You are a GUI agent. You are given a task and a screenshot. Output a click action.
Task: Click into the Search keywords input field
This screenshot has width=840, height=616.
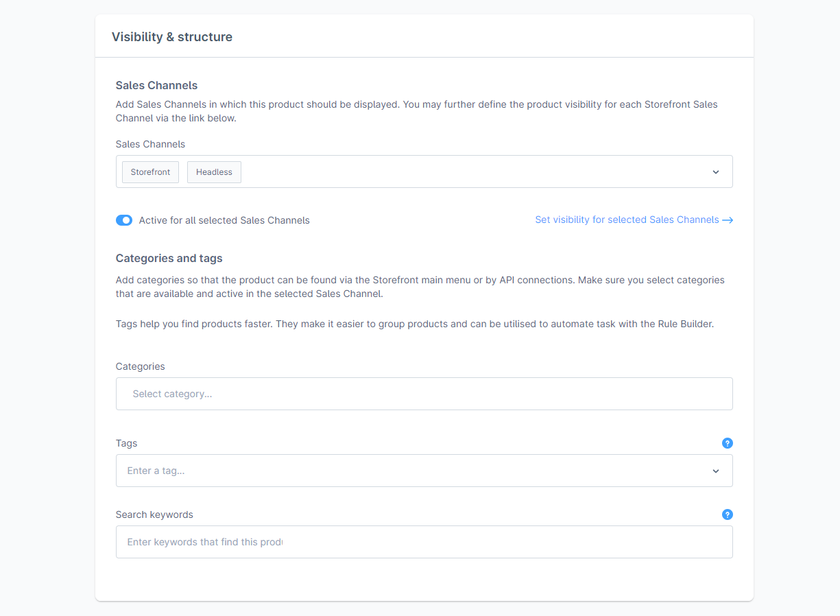coord(424,542)
